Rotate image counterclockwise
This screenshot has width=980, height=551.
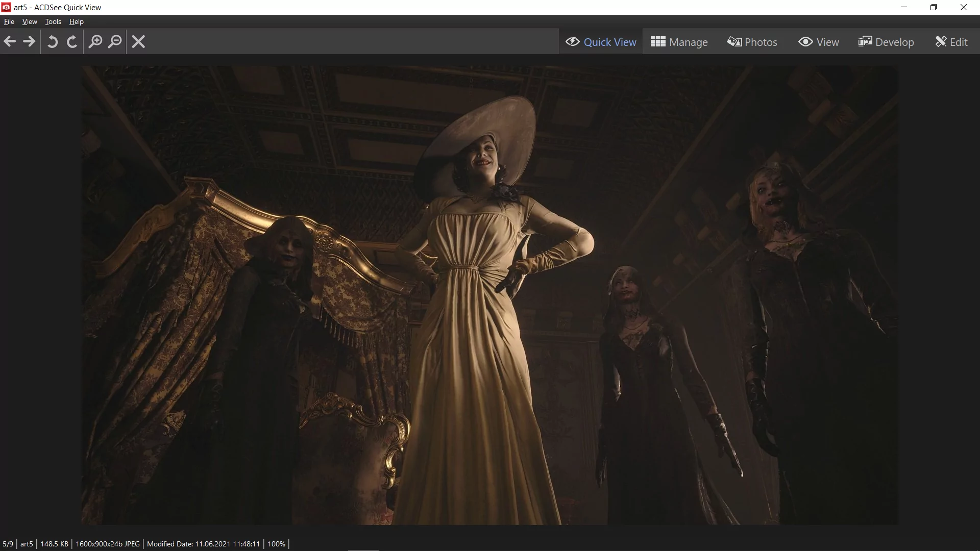tap(52, 42)
